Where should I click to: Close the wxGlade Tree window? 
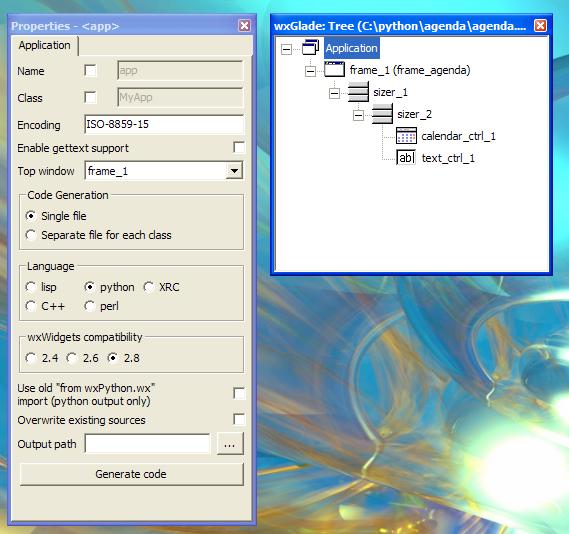540,25
